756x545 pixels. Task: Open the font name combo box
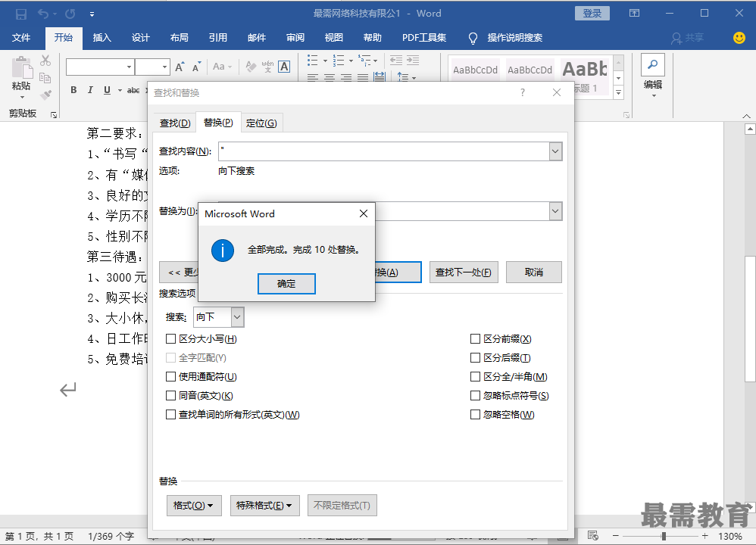[x=100, y=67]
